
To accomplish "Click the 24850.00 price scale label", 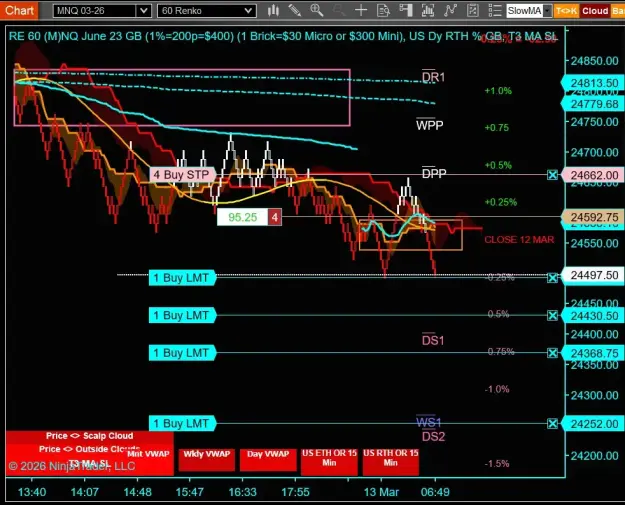I will (x=594, y=61).
